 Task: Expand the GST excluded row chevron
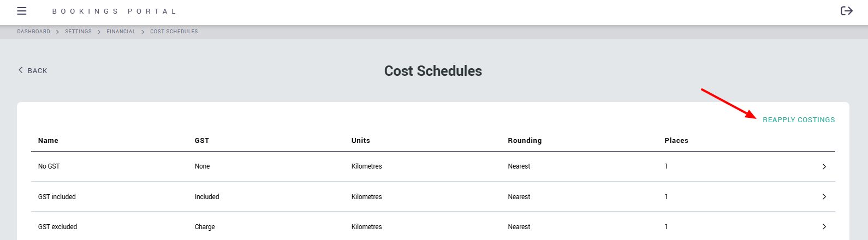[824, 226]
